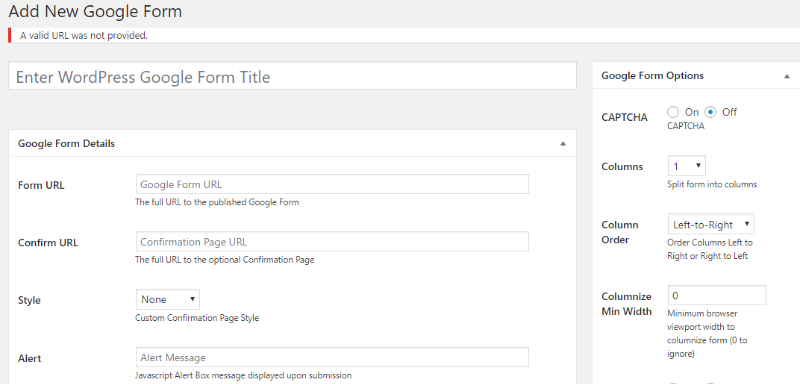Viewport: 800px width, 384px height.
Task: Select the CAPTCHA Off radio button
Action: tap(710, 112)
